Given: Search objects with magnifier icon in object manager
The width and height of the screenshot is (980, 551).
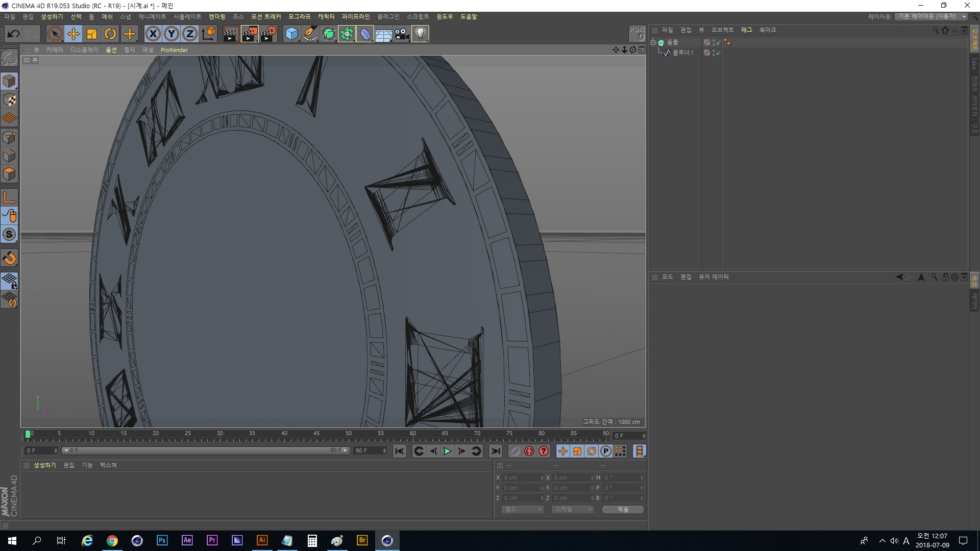Looking at the screenshot, I should 936,30.
